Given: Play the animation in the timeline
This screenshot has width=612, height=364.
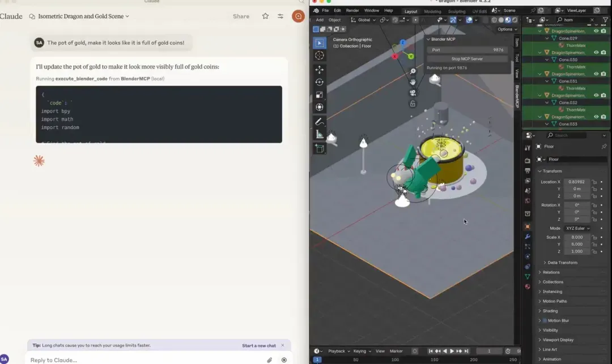Looking at the screenshot, I should coord(452,351).
